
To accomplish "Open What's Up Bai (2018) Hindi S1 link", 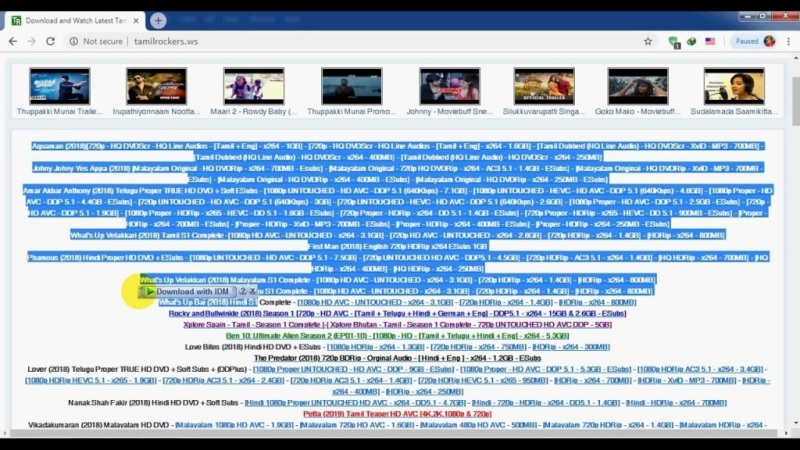I will pos(208,302).
